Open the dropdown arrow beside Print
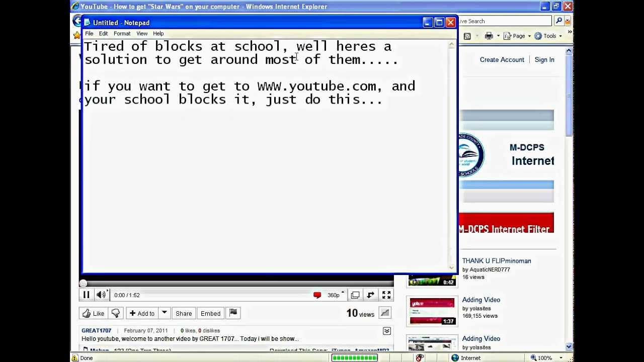Screen dimensions: 644x362 [498, 36]
